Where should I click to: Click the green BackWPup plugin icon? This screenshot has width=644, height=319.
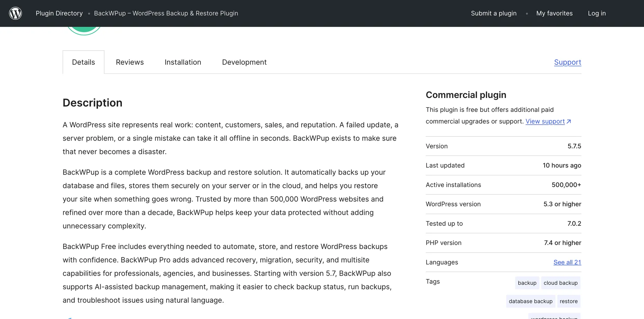(84, 30)
